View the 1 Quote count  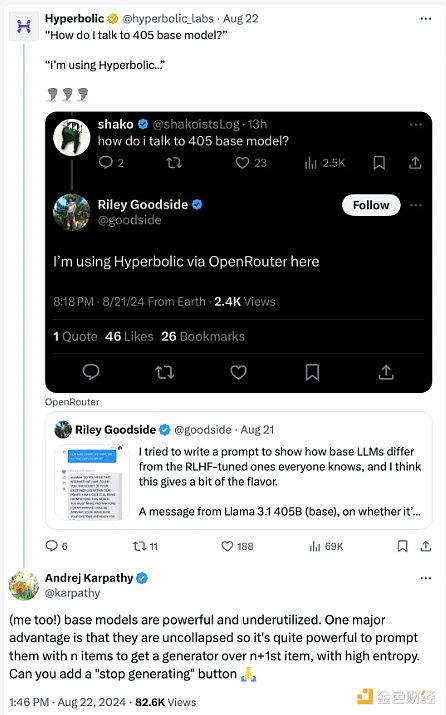[x=75, y=337]
